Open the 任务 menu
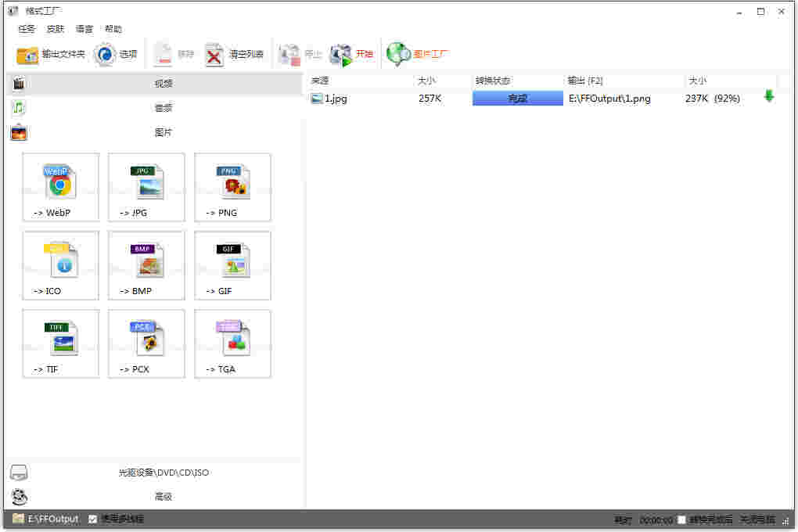 (x=27, y=29)
